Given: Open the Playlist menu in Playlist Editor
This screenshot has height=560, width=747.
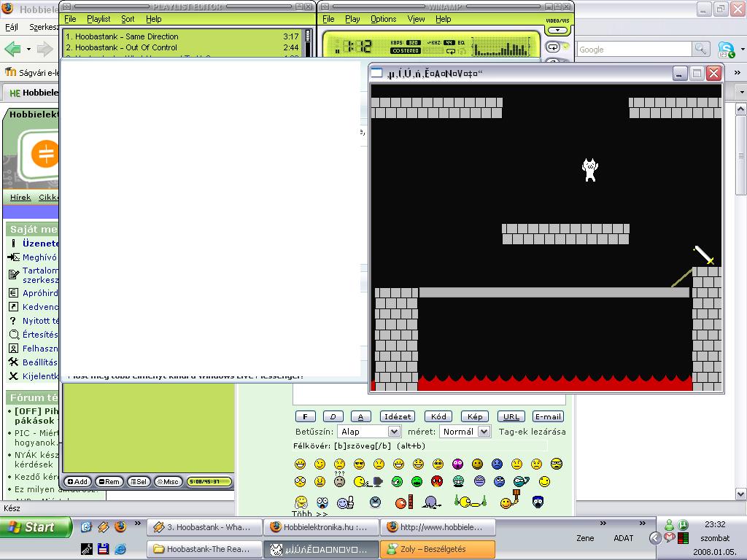Looking at the screenshot, I should pos(98,19).
